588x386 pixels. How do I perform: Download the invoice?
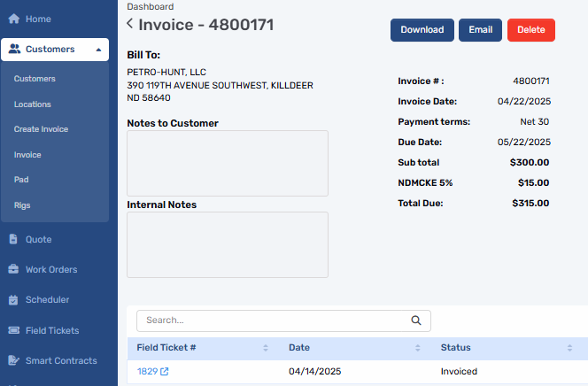coord(422,30)
